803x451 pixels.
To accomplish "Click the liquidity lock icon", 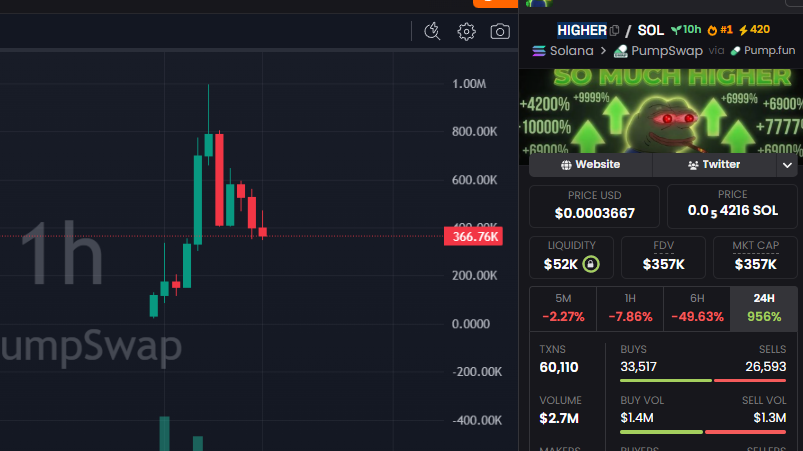I will pyautogui.click(x=590, y=264).
